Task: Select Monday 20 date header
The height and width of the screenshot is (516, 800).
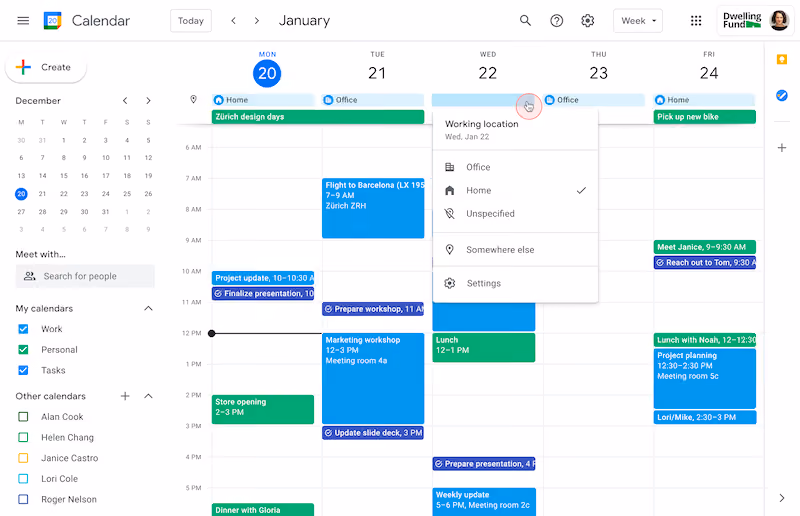Action: (267, 73)
